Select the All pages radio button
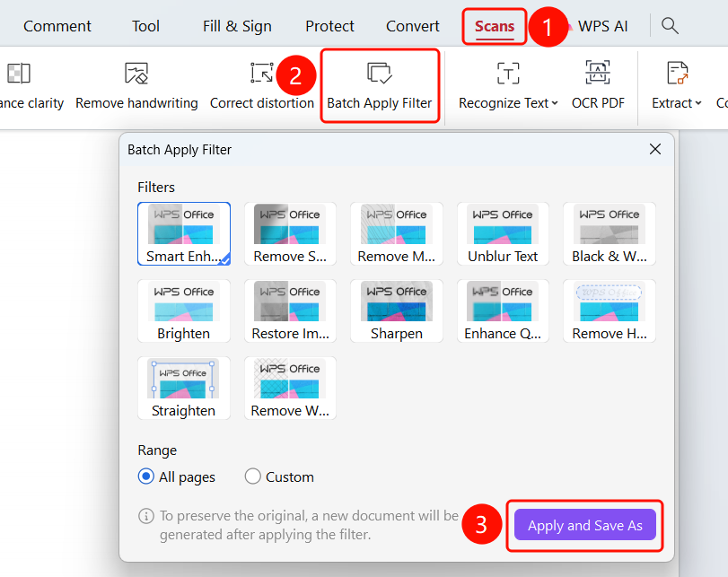The image size is (728, 577). [x=145, y=476]
